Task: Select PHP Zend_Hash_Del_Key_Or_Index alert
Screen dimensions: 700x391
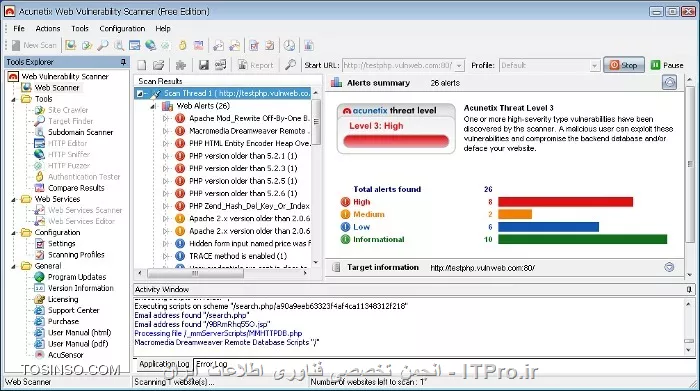Action: point(249,206)
